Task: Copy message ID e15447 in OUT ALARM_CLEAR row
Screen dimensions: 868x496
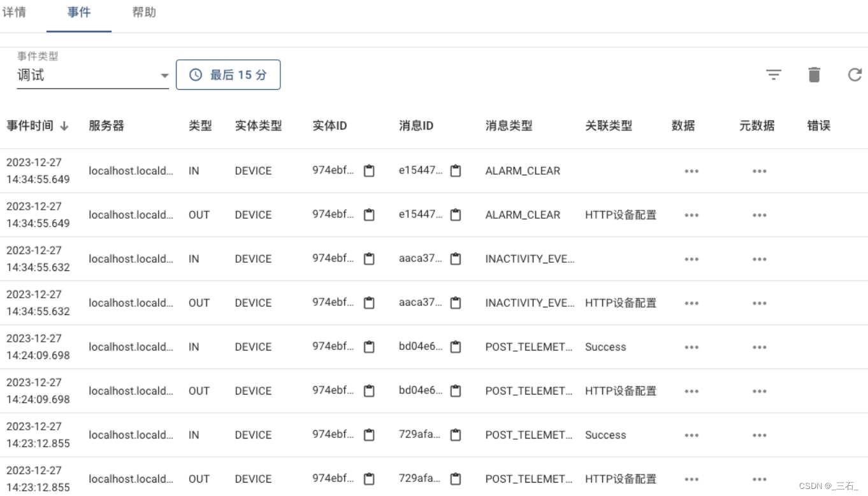Action: pyautogui.click(x=456, y=215)
